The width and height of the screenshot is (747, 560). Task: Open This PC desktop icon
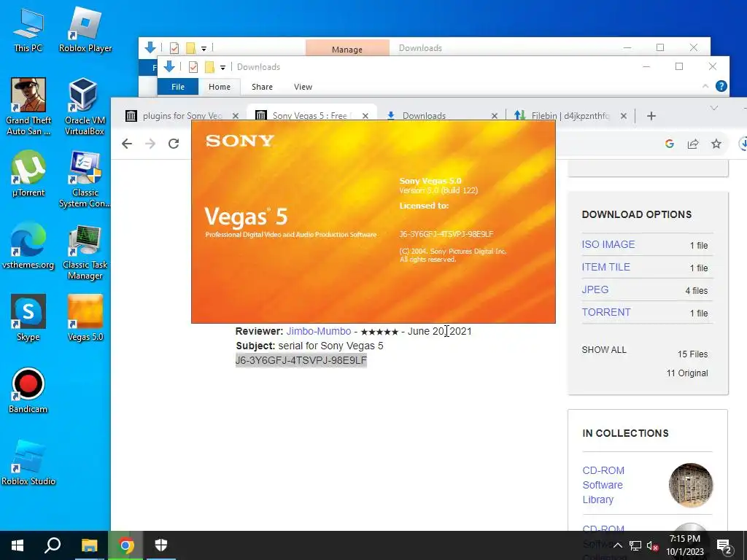pos(28,31)
